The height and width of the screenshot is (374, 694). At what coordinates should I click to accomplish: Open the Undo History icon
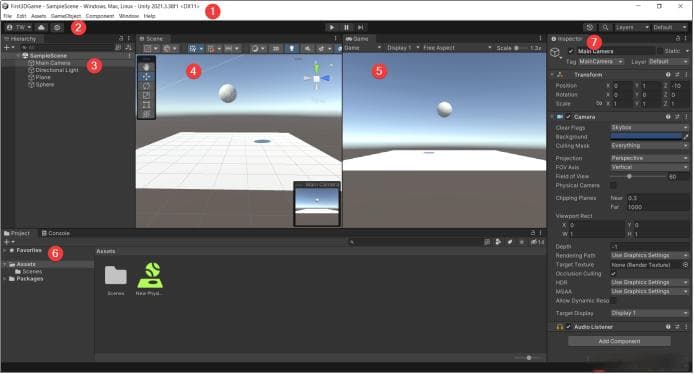coord(590,27)
